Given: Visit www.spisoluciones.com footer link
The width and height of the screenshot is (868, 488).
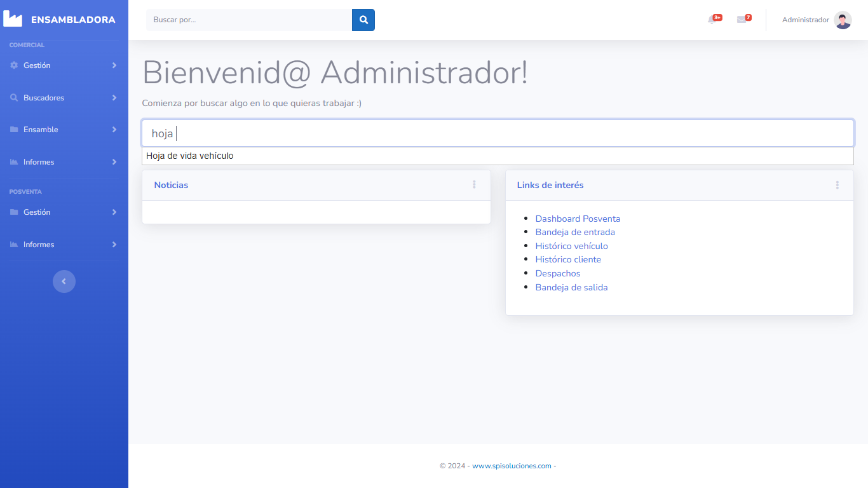Looking at the screenshot, I should [512, 466].
